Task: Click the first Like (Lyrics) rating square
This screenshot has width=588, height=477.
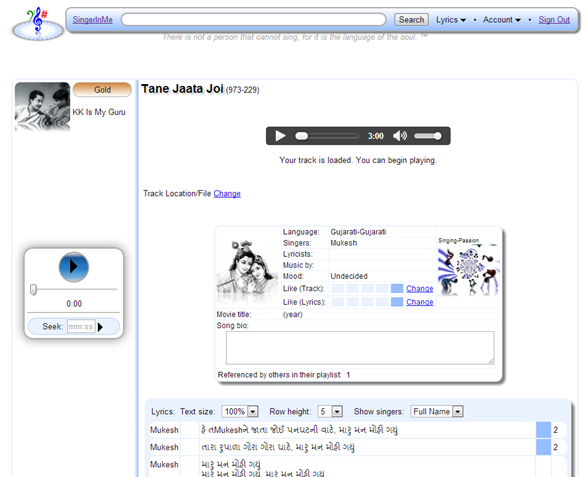Action: [x=338, y=302]
